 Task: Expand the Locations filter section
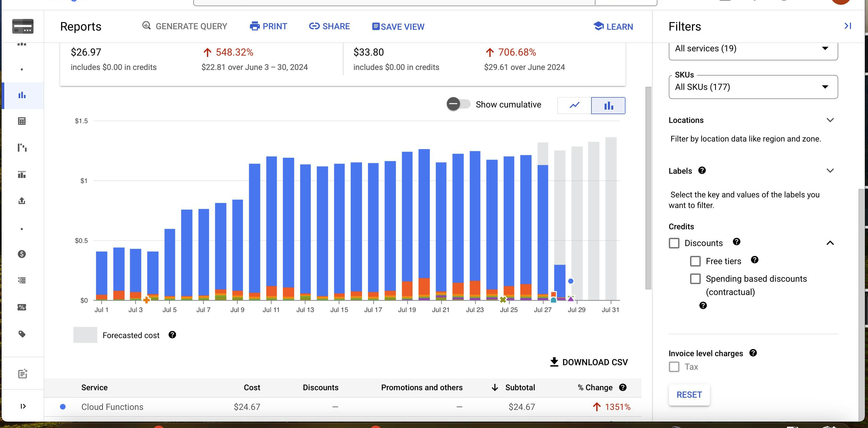point(830,120)
